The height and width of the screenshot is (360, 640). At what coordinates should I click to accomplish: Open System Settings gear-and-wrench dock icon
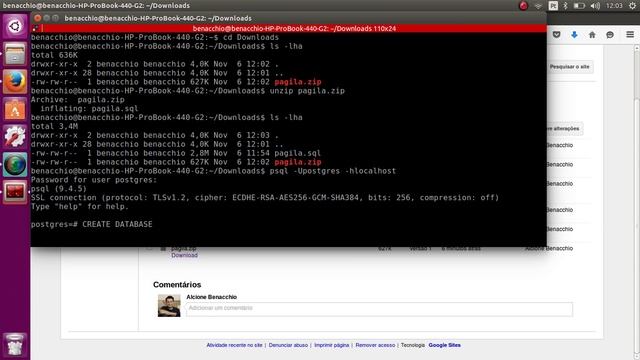pos(15,137)
